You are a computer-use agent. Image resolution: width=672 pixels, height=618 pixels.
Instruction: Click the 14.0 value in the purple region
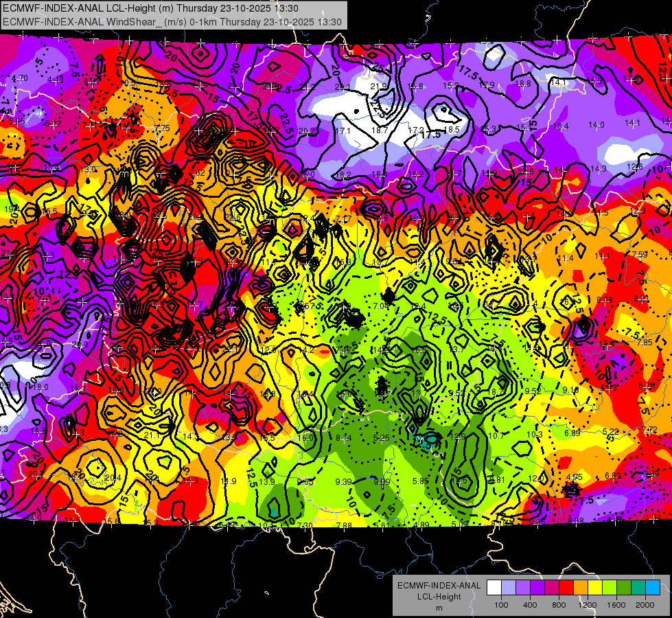click(596, 125)
